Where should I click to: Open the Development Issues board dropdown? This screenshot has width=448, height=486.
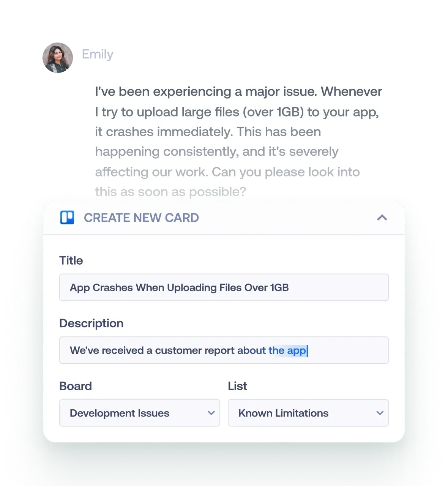140,413
